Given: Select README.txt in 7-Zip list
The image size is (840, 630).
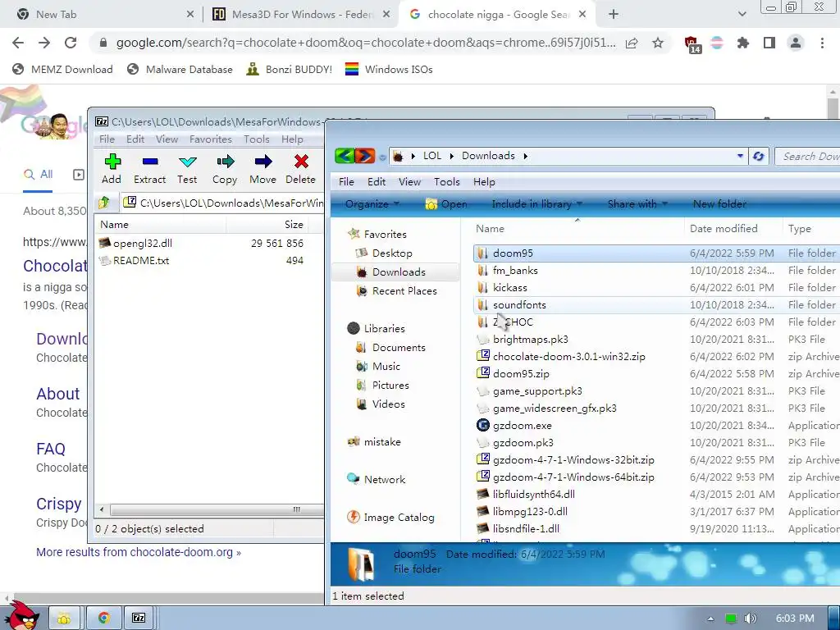Looking at the screenshot, I should click(141, 260).
